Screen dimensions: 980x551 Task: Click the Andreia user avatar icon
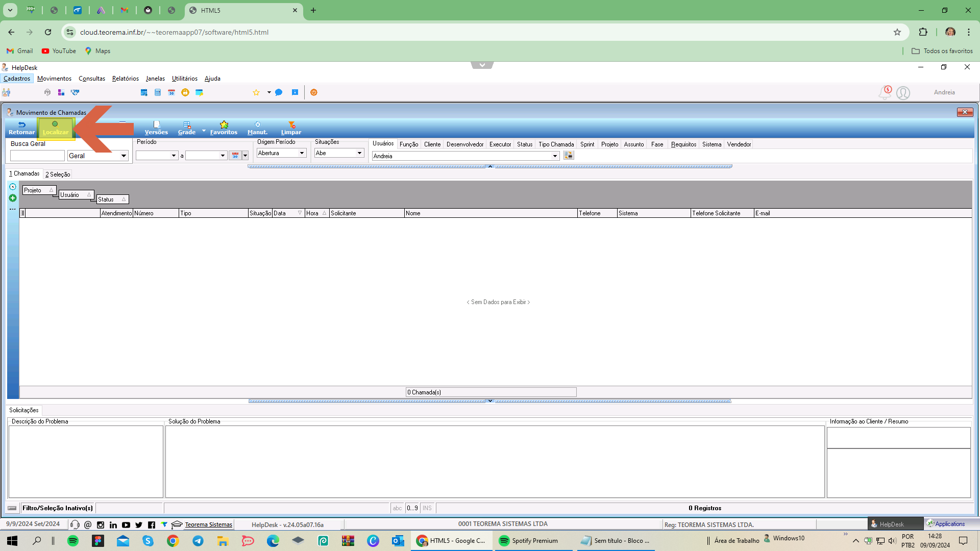903,93
